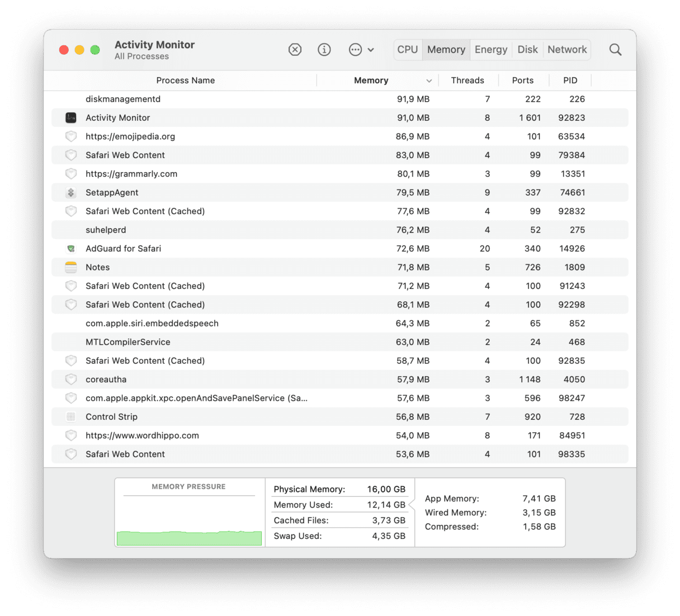This screenshot has width=680, height=616.
Task: Select the Notes process name
Action: click(97, 267)
